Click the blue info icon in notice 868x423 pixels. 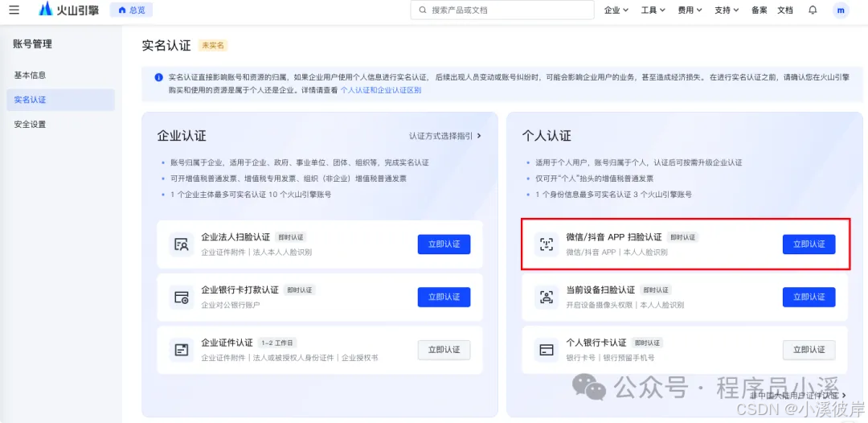pyautogui.click(x=159, y=77)
